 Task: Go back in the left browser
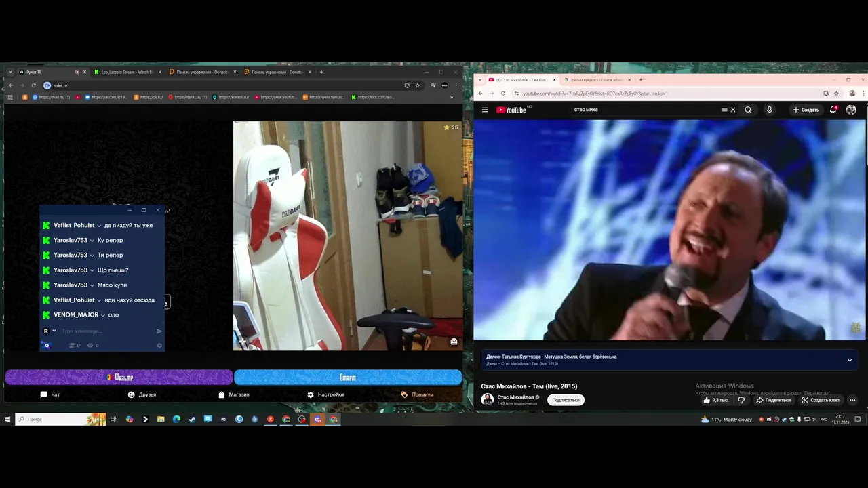coord(11,85)
